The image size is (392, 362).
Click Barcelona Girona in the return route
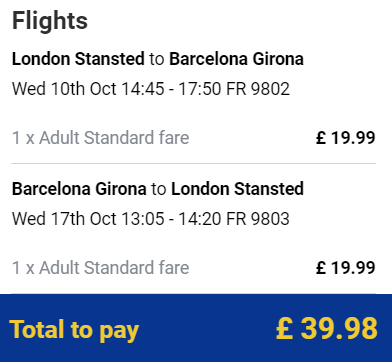coord(79,189)
